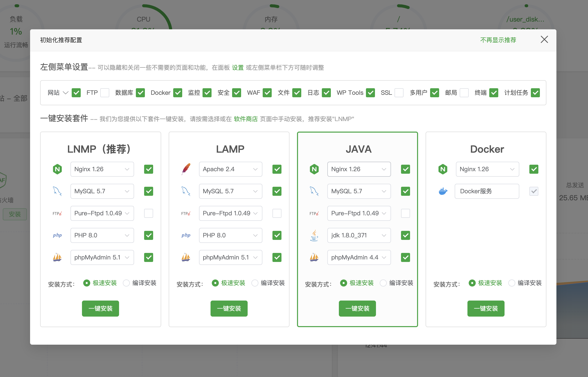588x377 pixels.
Task: Uncheck Apache 2.4 checkbox in LAMP card
Action: (x=277, y=169)
